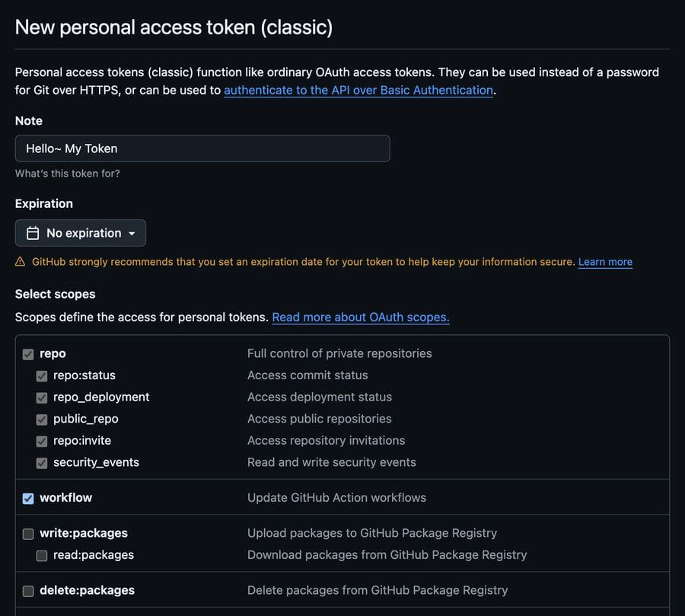Screen dimensions: 685x616
Task: Click 'Full control of private repositories' description
Action: [x=339, y=353]
